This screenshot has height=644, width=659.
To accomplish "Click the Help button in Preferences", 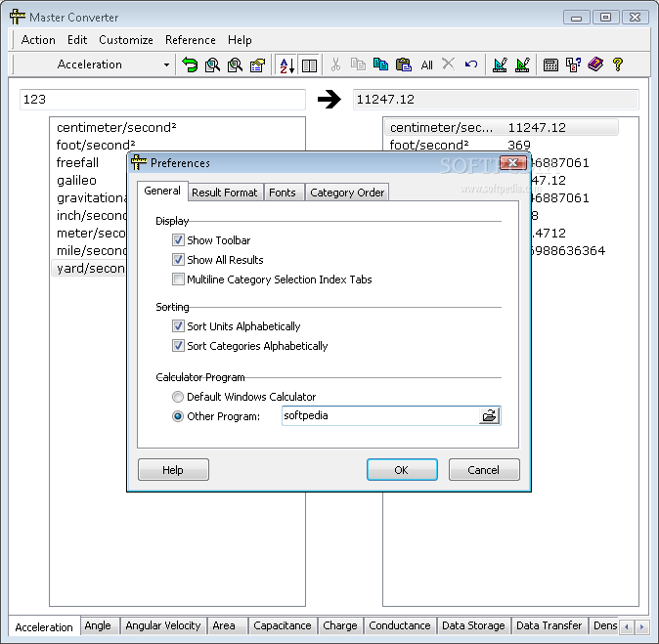I will (x=173, y=470).
